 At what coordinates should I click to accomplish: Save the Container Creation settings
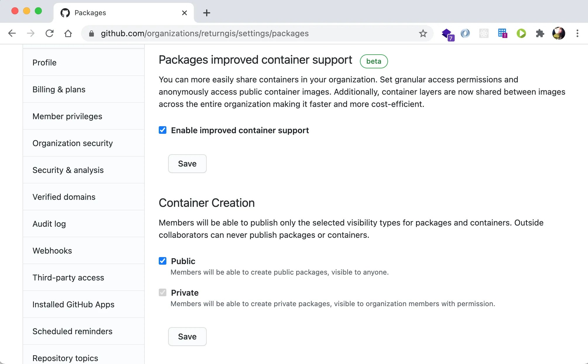coord(187,337)
